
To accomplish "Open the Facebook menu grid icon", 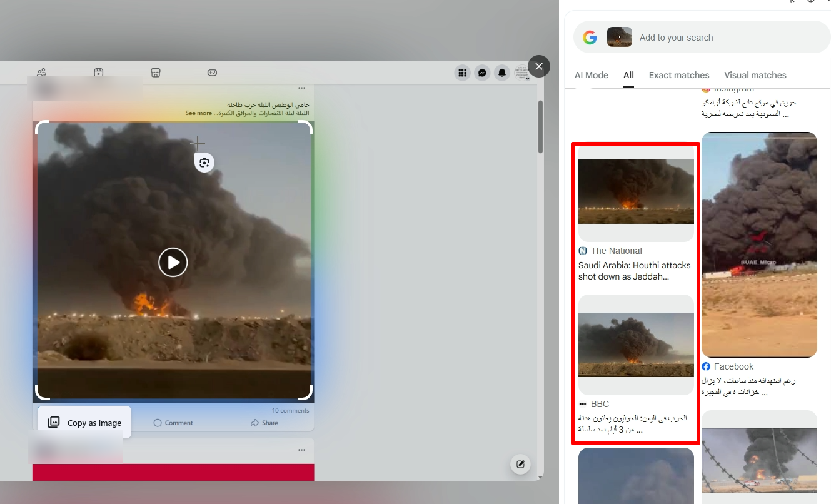I will click(462, 73).
